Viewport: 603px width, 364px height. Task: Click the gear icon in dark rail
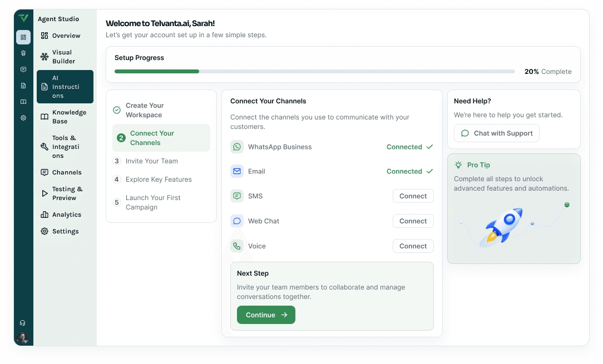pyautogui.click(x=23, y=118)
